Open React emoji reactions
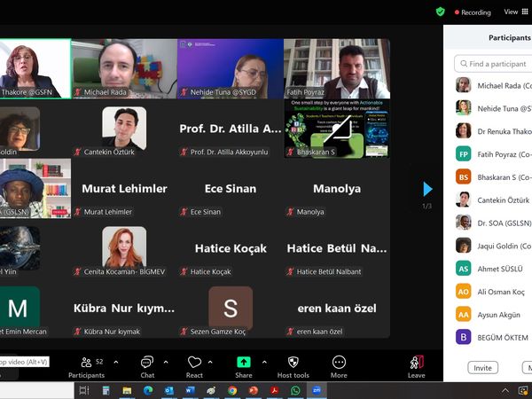The image size is (532, 399). pyautogui.click(x=194, y=367)
